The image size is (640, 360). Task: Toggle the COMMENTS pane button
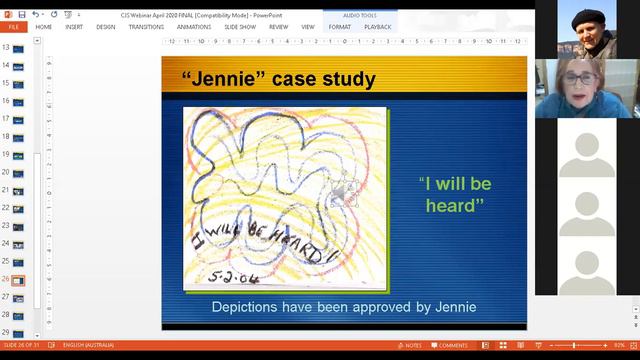point(450,345)
